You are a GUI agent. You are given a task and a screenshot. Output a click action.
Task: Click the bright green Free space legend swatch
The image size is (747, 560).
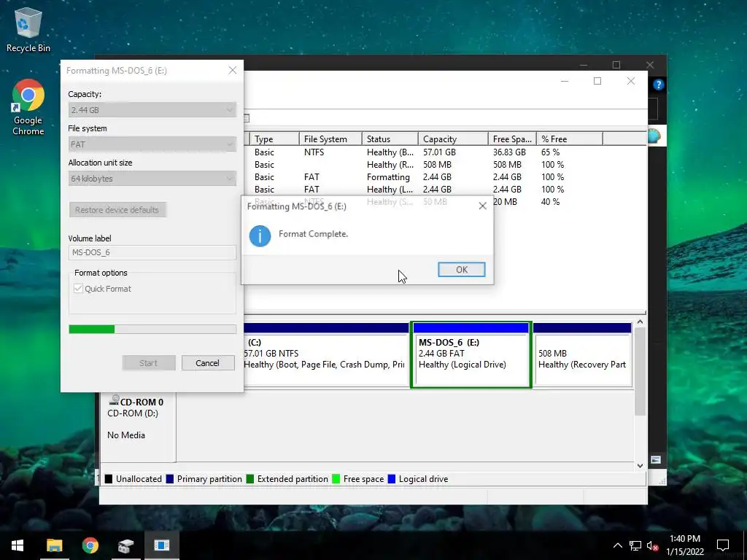[x=336, y=479]
